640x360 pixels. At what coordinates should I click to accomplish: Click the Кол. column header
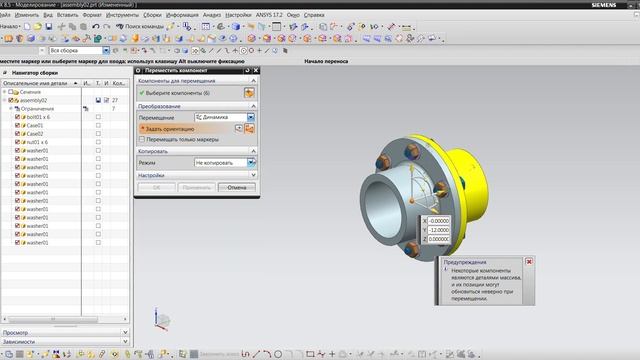tap(119, 83)
